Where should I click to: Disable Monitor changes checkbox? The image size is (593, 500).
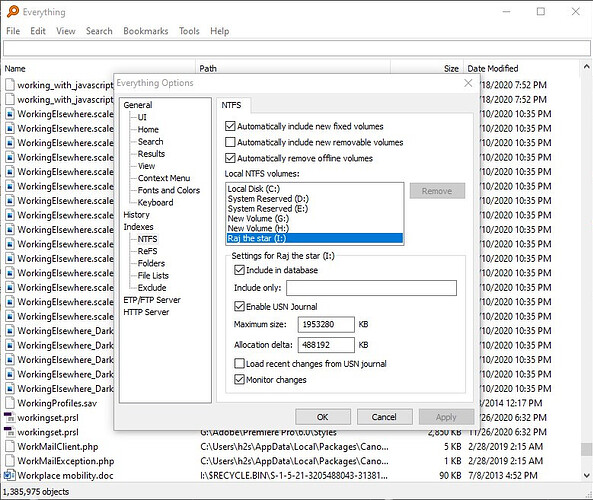[x=239, y=379]
